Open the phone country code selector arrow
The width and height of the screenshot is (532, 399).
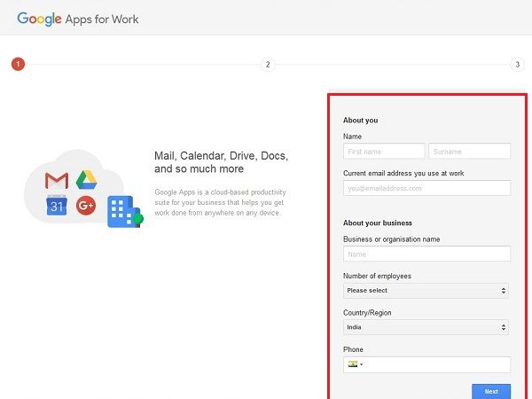[362, 364]
